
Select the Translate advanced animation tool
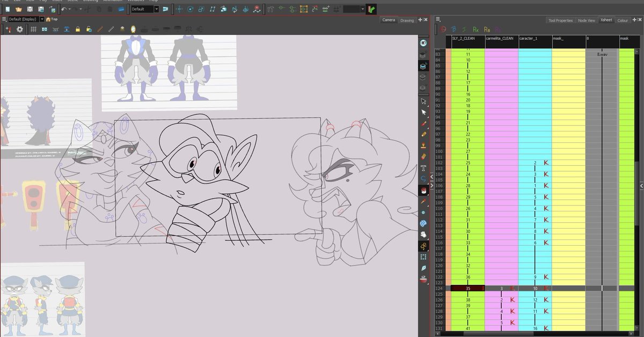click(x=179, y=9)
